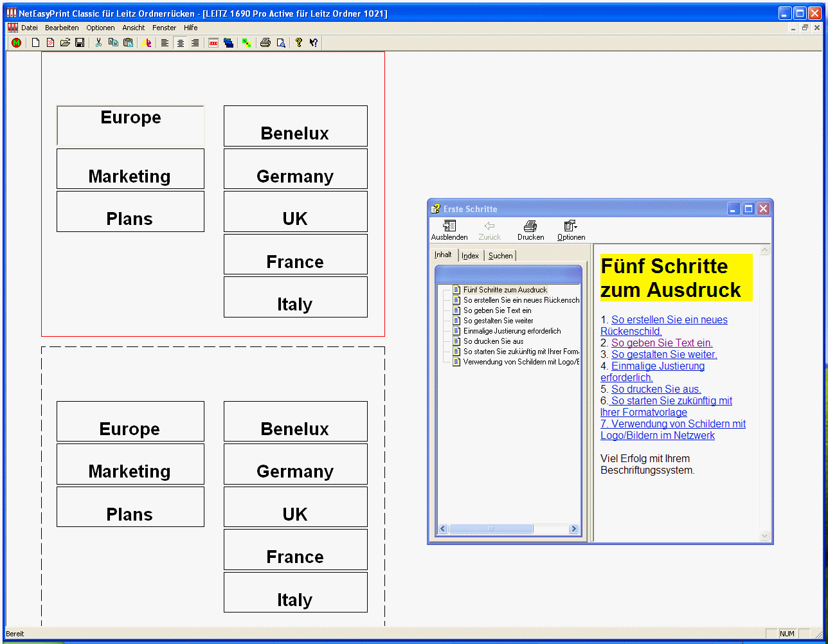Create a new blank document
The image size is (828, 644).
[36, 42]
